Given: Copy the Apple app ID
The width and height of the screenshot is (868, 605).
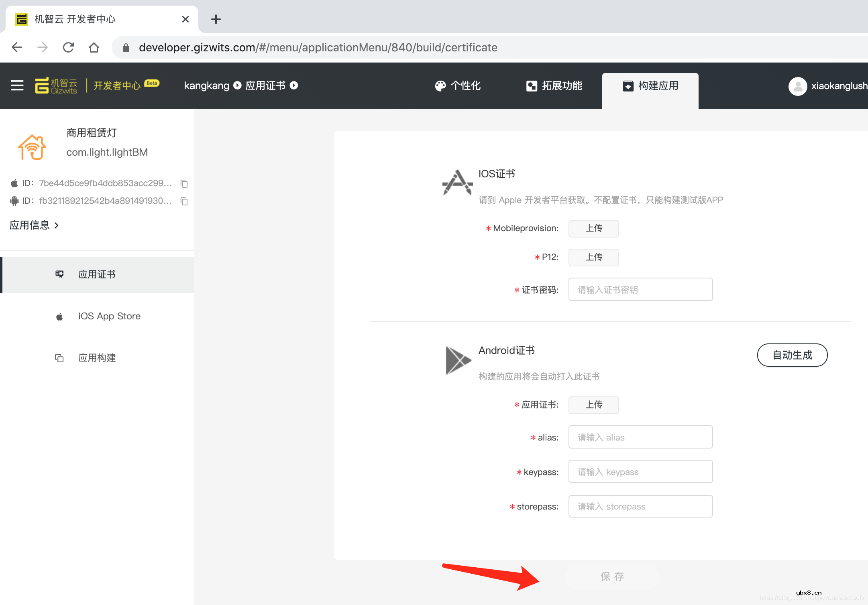Looking at the screenshot, I should click(184, 183).
